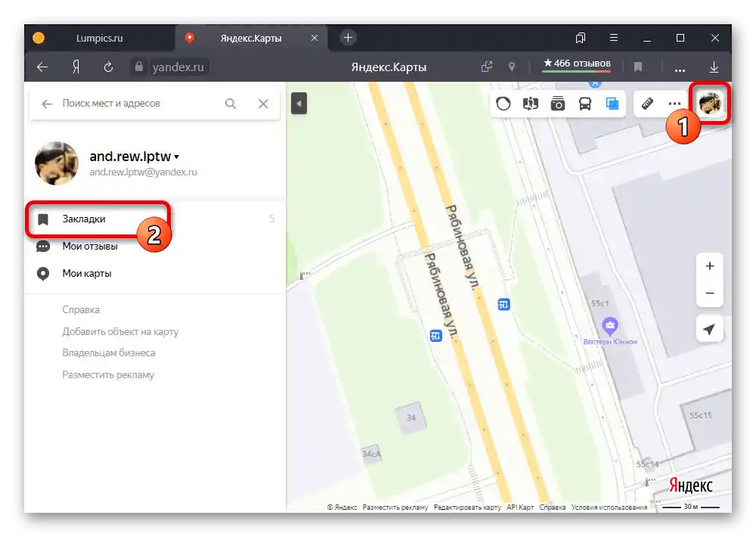Click the yandex.ru address field

178,67
